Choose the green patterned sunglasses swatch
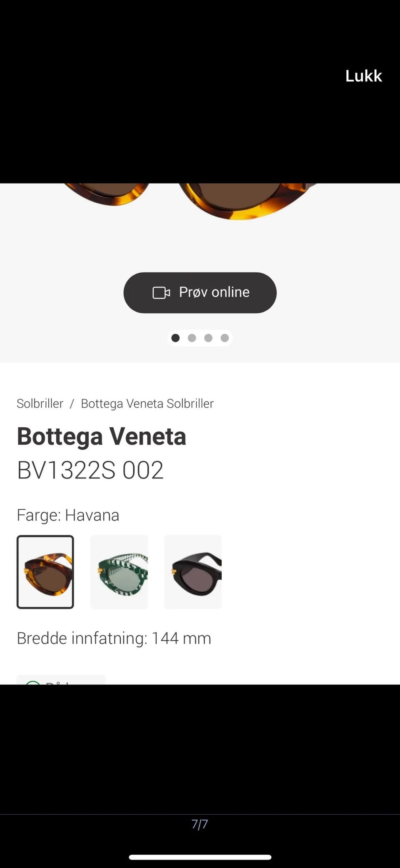 (x=119, y=572)
